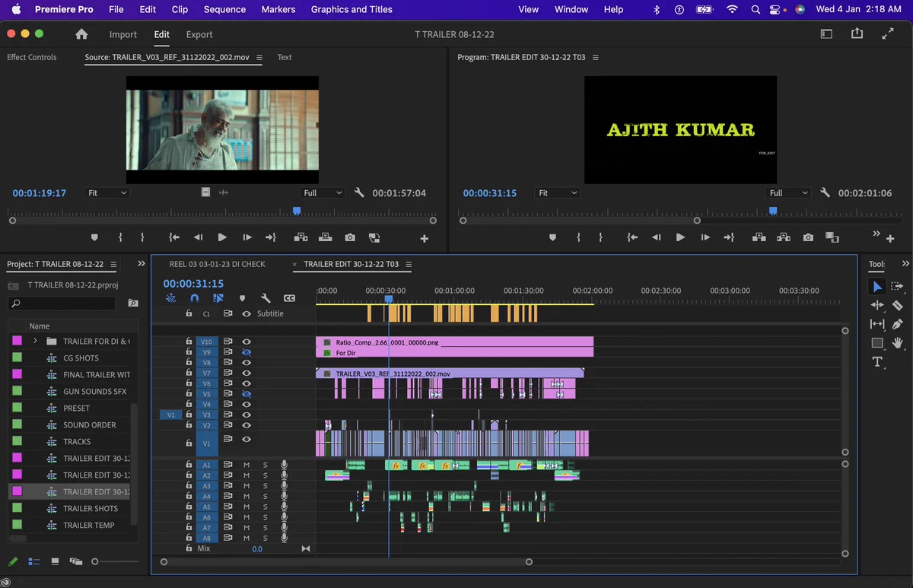Open Effect Controls panel tab

pyautogui.click(x=32, y=58)
